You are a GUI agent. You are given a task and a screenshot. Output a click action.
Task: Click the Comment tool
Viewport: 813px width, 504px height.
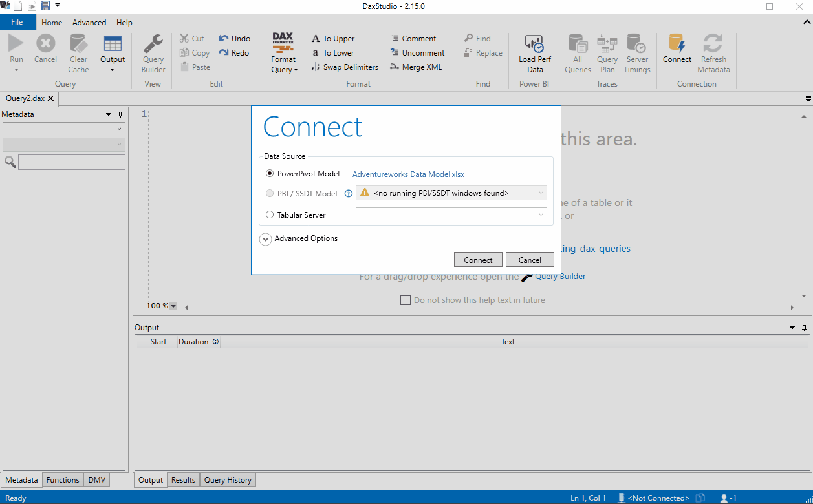[x=413, y=39]
